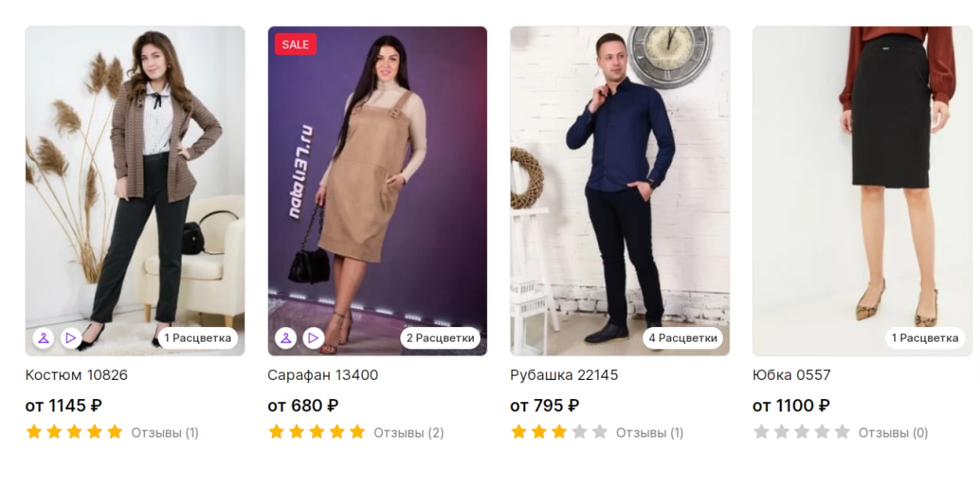Click hanger icon on Сарафан 13400 photo
The image size is (980, 488).
(x=286, y=338)
